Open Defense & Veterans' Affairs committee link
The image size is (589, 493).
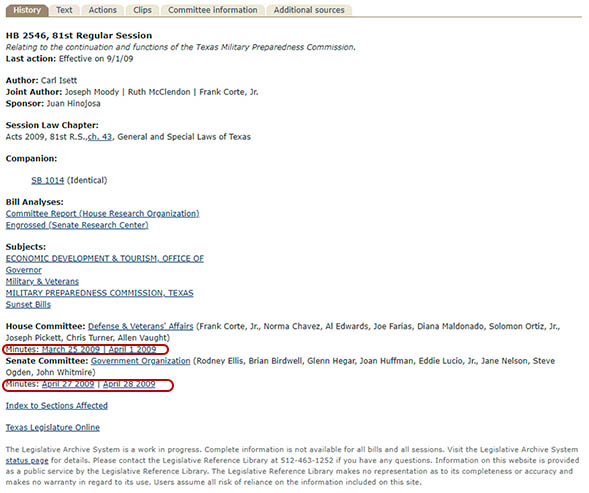pyautogui.click(x=140, y=326)
